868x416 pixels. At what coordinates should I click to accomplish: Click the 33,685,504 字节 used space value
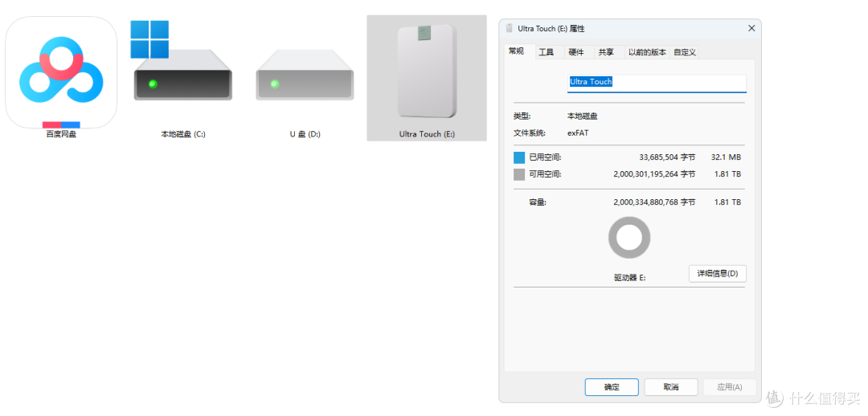(x=667, y=157)
